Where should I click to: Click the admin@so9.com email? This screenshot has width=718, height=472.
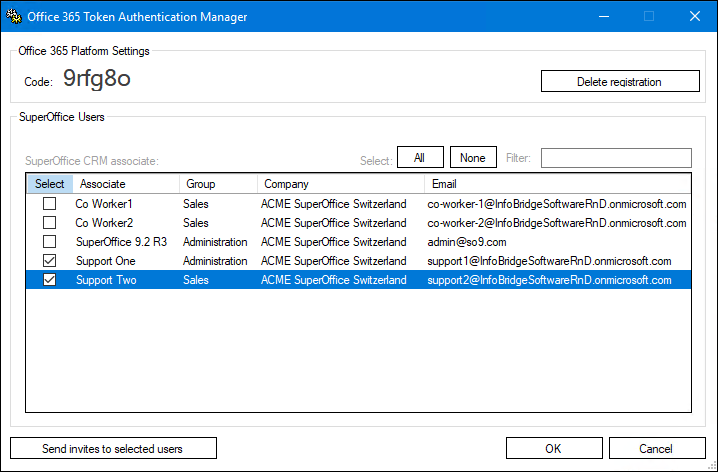[467, 242]
